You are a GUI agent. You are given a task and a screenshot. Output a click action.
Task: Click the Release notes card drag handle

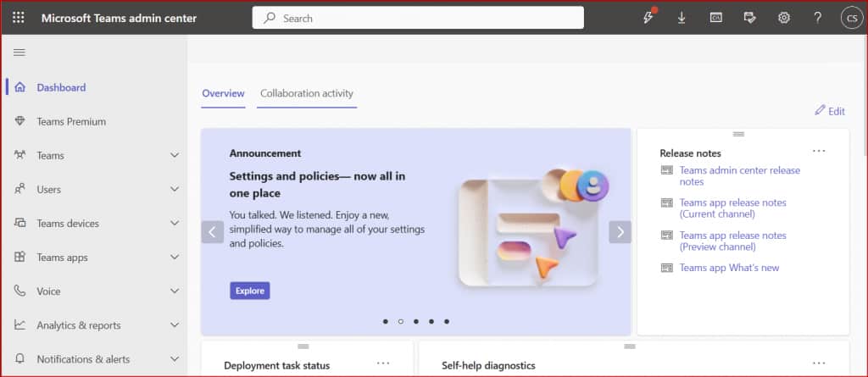pos(738,134)
